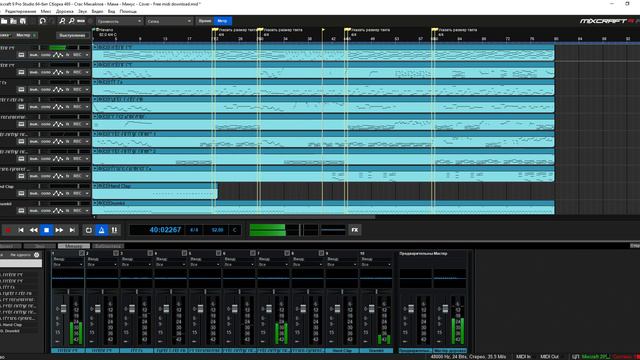
Task: Stop playback with the blue Stop button
Action: (47, 230)
